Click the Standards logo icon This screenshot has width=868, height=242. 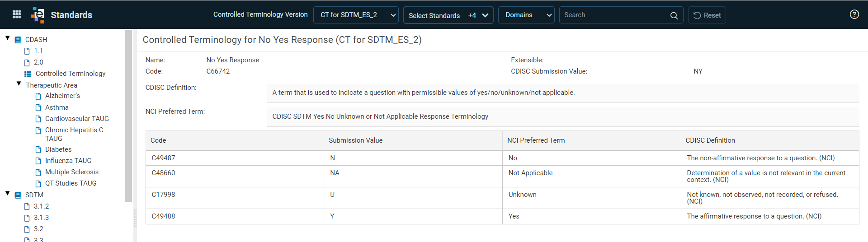click(38, 15)
